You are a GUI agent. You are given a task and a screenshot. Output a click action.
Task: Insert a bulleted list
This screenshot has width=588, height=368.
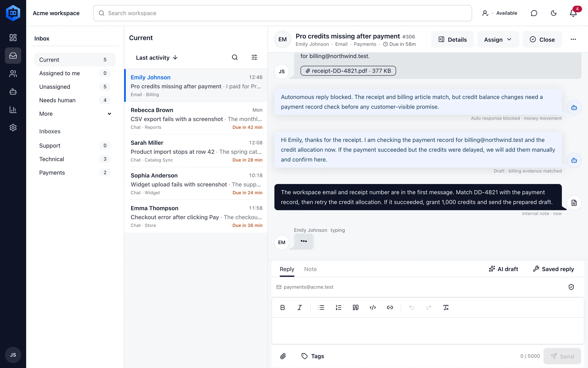click(321, 307)
